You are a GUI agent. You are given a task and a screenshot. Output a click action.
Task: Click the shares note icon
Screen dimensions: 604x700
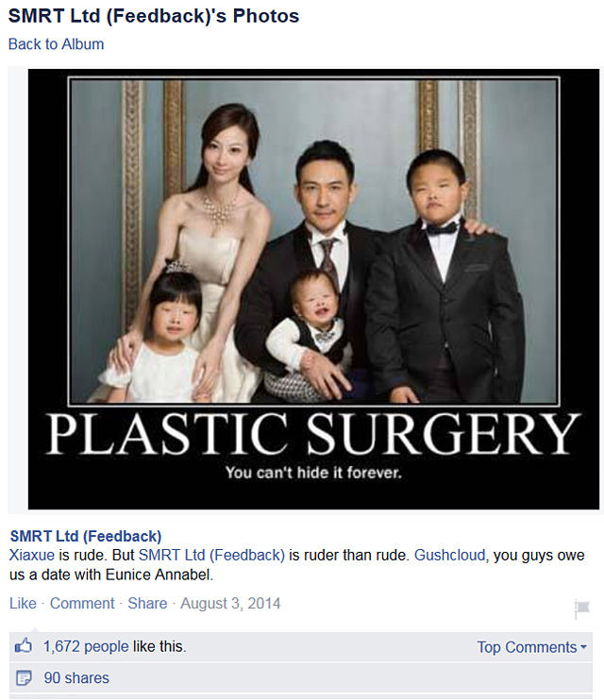[24, 677]
